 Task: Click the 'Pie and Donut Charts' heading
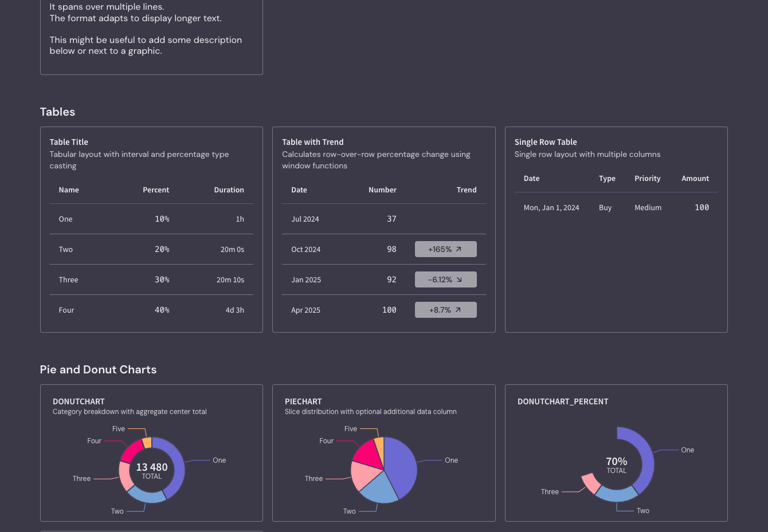click(x=98, y=369)
